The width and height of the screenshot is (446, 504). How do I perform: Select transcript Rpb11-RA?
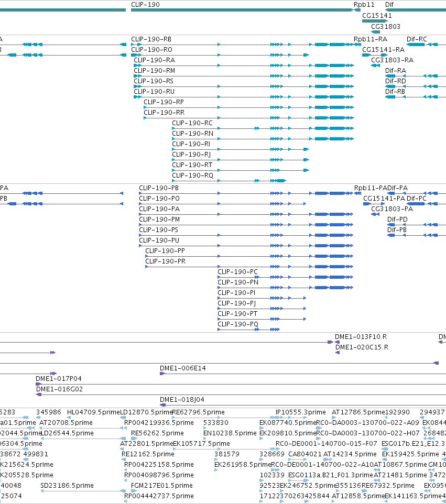[371, 39]
